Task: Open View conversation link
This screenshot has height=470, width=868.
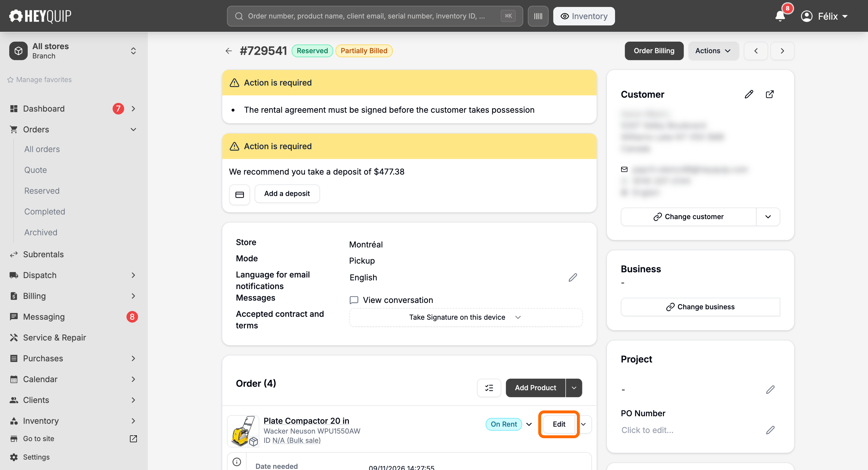Action: pos(391,300)
